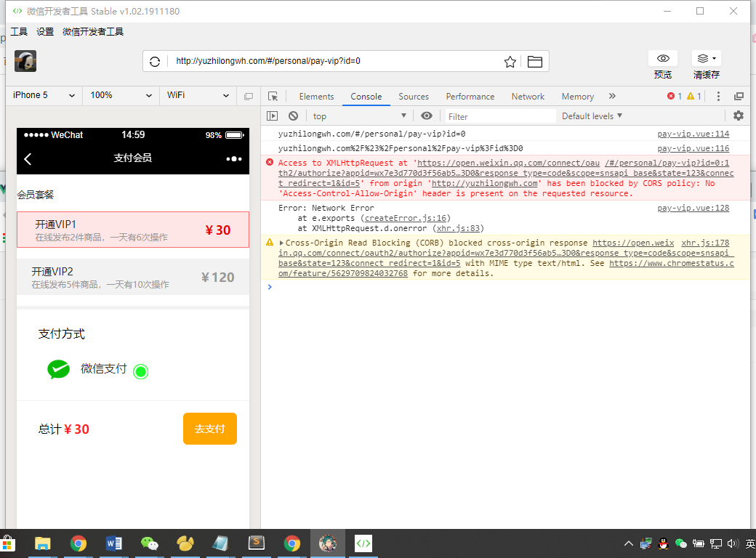Open the 微信开发者工具 menu

point(93,32)
